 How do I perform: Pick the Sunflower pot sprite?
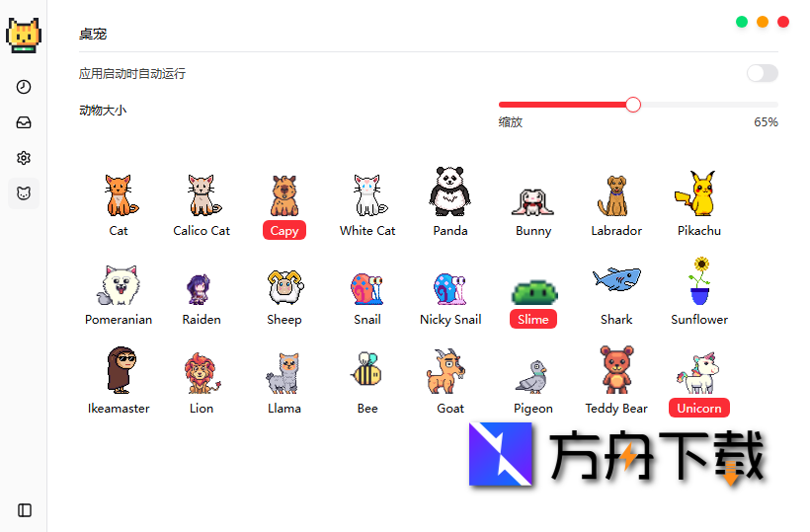700,281
